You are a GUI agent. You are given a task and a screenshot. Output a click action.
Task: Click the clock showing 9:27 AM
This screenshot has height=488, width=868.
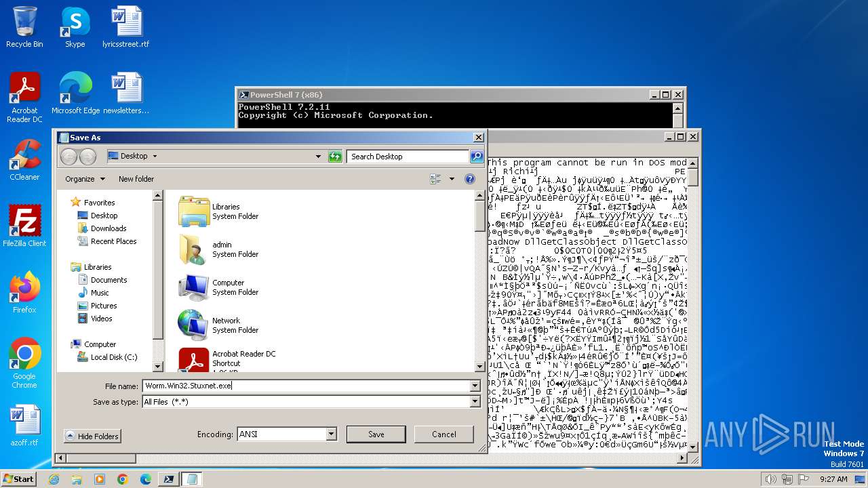pos(833,479)
